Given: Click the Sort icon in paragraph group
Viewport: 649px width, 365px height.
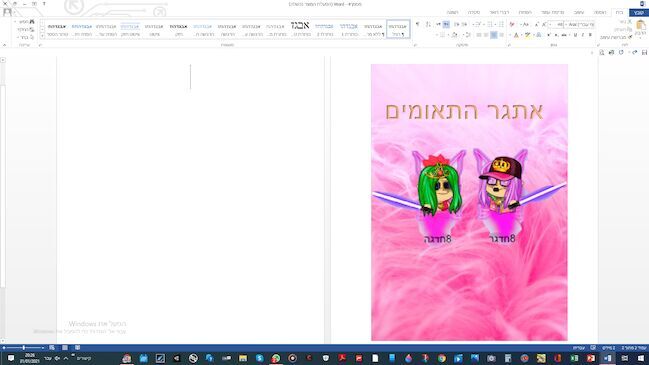Looking at the screenshot, I should (x=428, y=24).
